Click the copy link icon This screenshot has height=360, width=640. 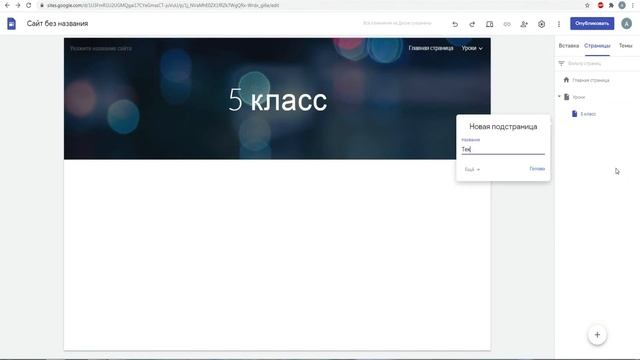point(507,24)
